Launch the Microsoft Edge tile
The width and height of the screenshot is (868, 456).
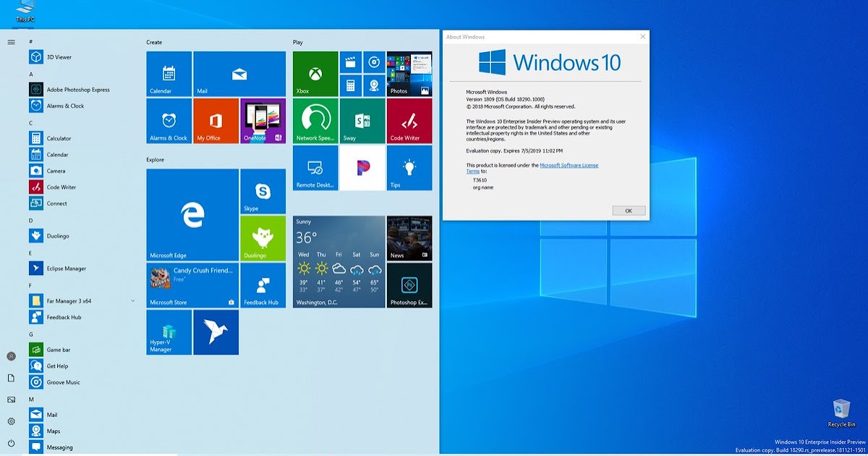(191, 214)
